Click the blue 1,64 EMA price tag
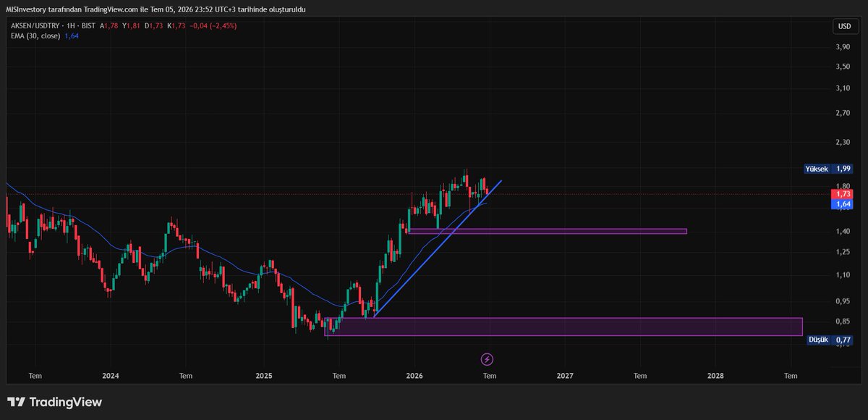Image resolution: width=868 pixels, height=420 pixels. pos(843,204)
